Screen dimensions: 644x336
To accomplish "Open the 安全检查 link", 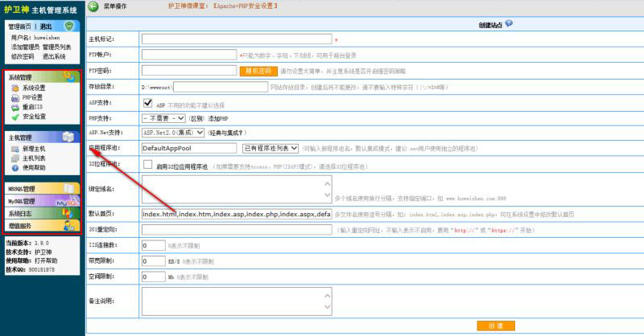I will coord(34,117).
